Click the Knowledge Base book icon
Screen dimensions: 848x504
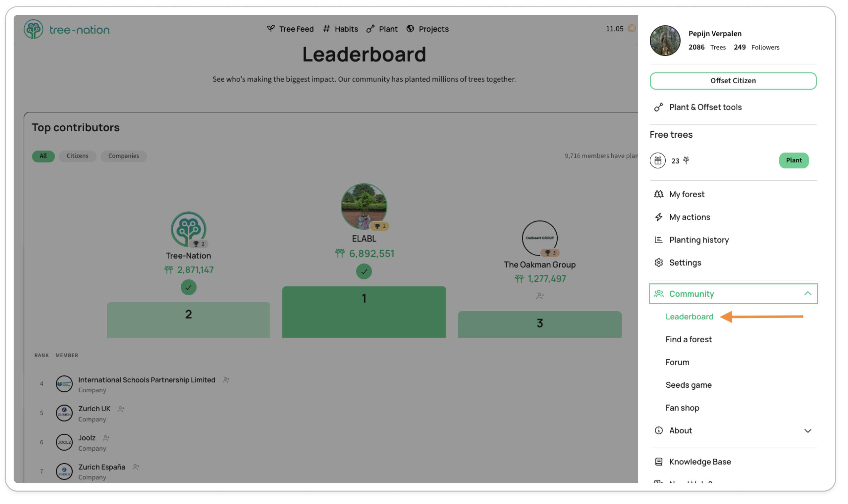pyautogui.click(x=659, y=461)
